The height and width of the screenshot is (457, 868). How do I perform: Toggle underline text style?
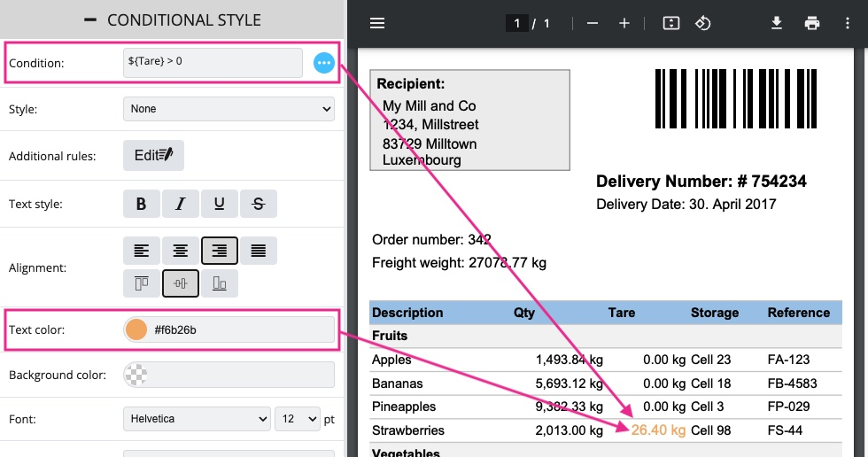(220, 204)
